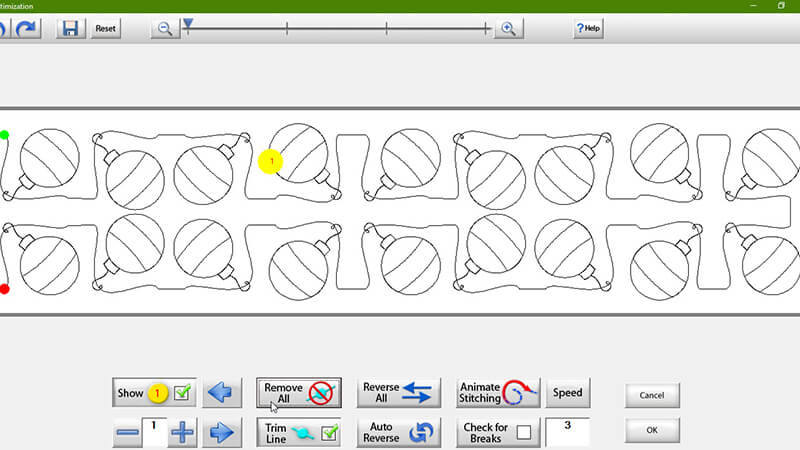Click Remove All button

(299, 393)
